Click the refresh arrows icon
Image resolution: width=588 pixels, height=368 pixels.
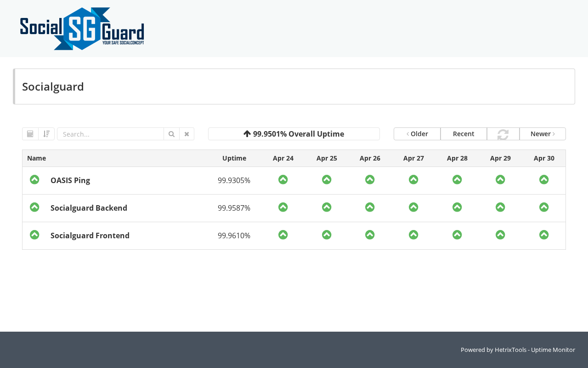pos(503,134)
